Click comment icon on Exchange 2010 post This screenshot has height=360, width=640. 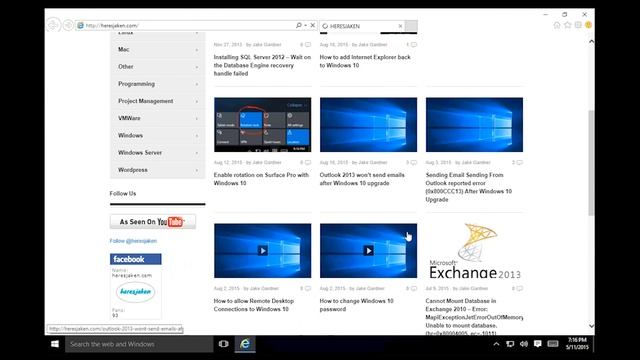point(520,289)
